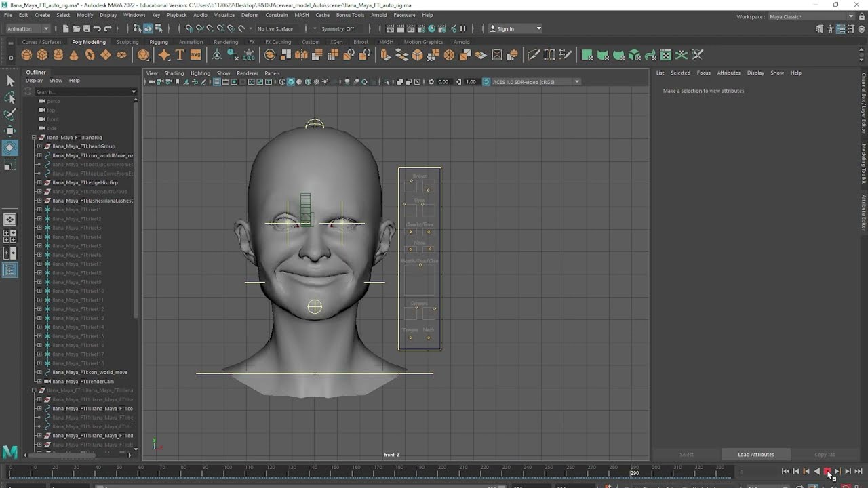Select the arrow Select tool in toolbox
The height and width of the screenshot is (488, 868).
[10, 81]
